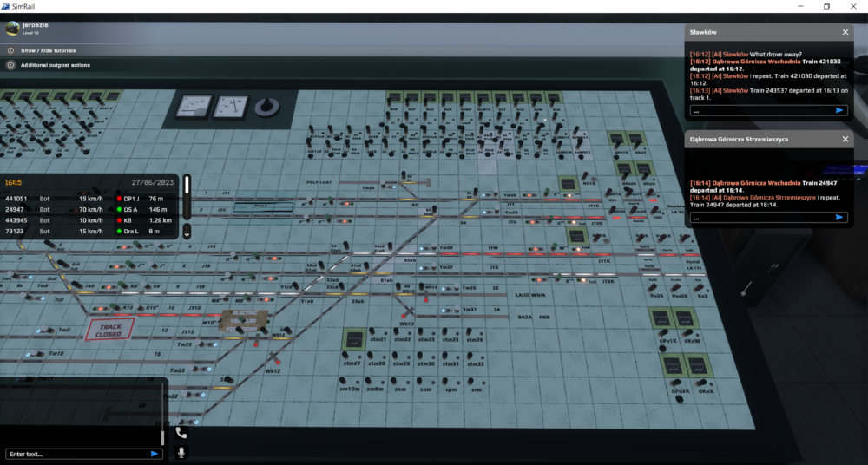Push the Tm26 shunting signal button
Viewport: 868px width, 465px height.
pyautogui.click(x=457, y=287)
